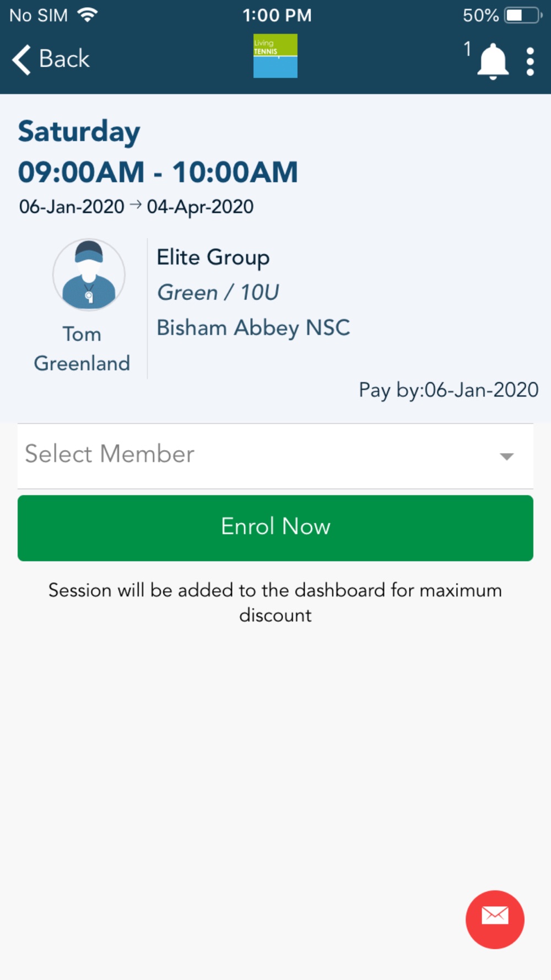Screen dimensions: 551x980
Task: Open the three-dot overflow menu
Action: (x=530, y=61)
